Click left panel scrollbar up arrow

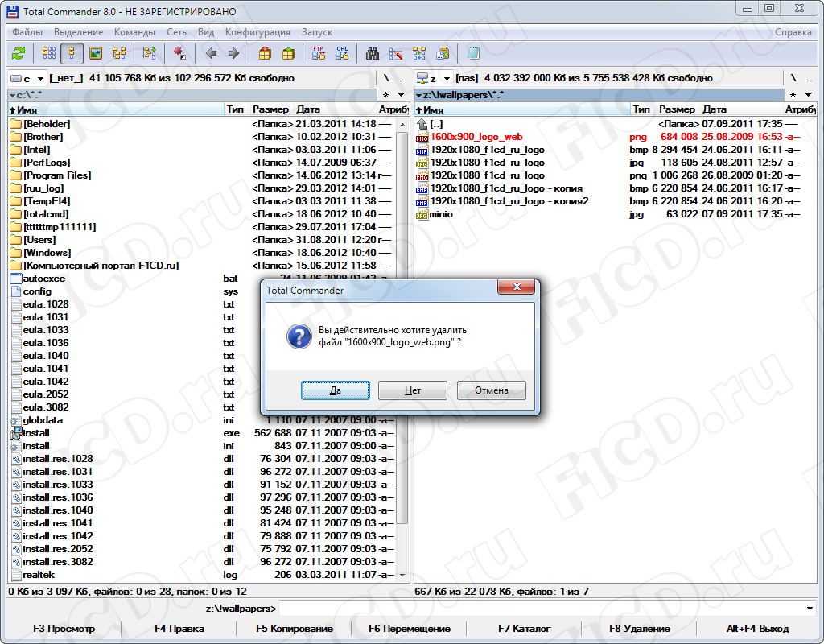[402, 125]
